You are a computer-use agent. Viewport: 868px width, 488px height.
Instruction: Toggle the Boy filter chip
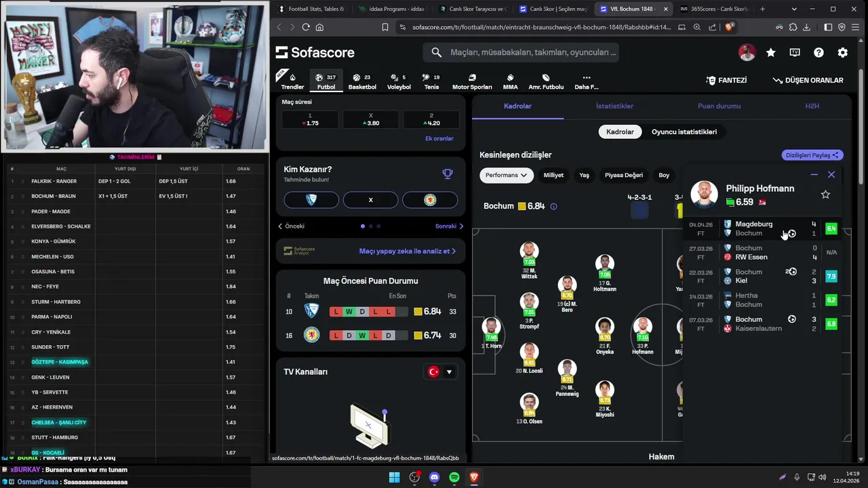664,175
